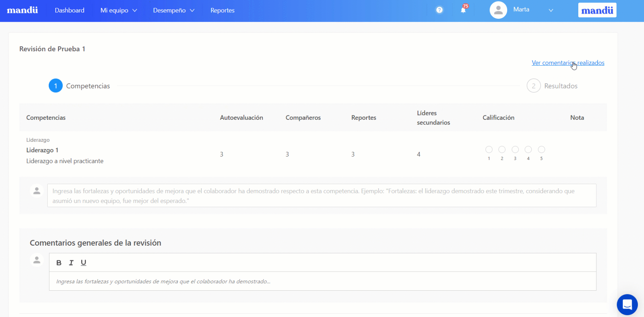644x317 pixels.
Task: Open the Marta user dropdown chevron
Action: click(x=551, y=10)
